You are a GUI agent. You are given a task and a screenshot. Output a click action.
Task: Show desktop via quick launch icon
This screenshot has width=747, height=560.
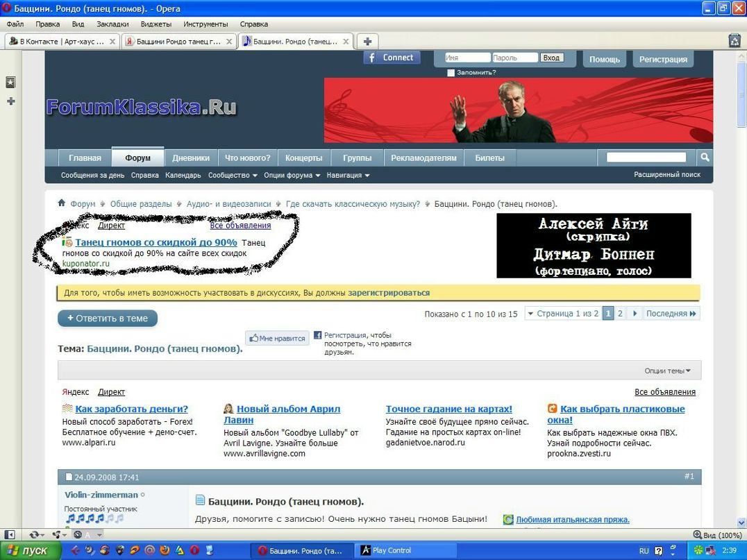point(209,550)
